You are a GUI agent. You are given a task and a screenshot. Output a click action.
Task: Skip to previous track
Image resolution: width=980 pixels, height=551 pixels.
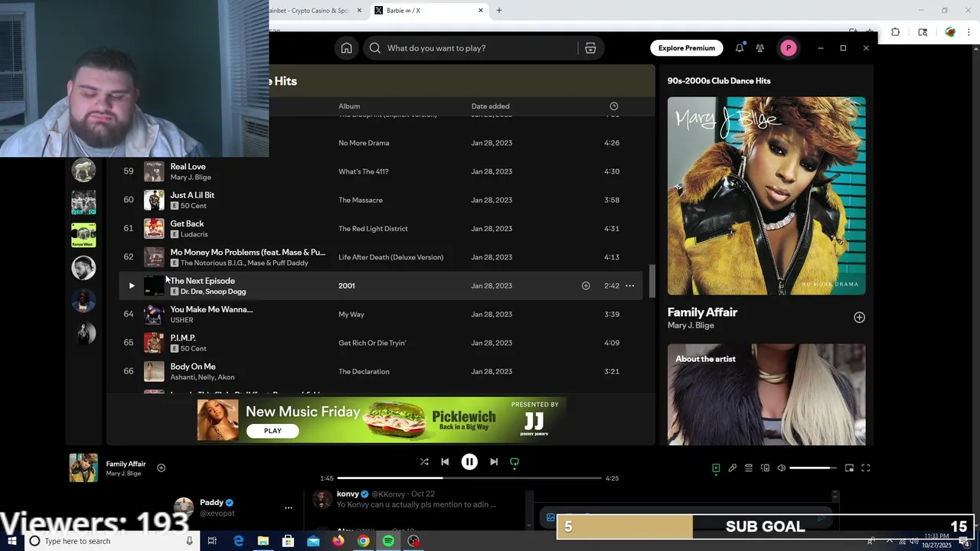point(445,461)
